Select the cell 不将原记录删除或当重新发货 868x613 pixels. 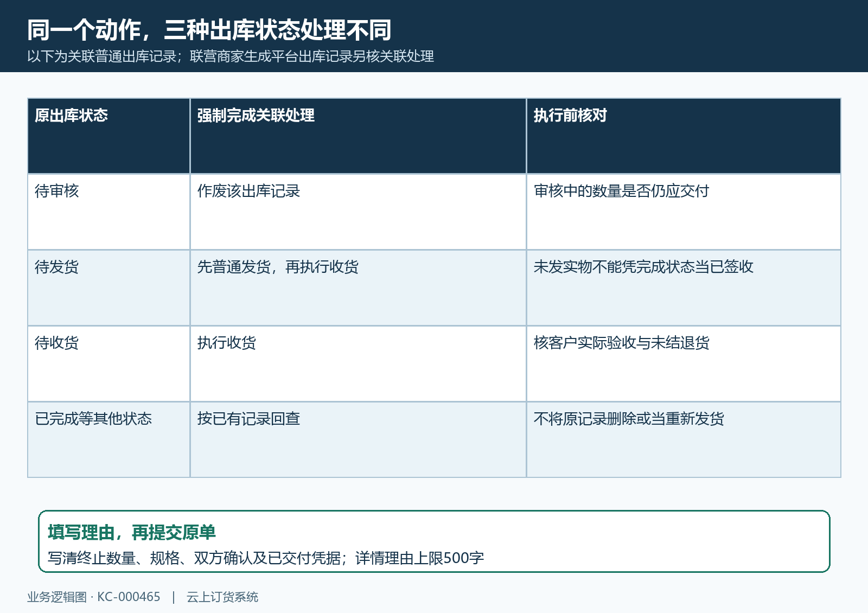(x=684, y=440)
